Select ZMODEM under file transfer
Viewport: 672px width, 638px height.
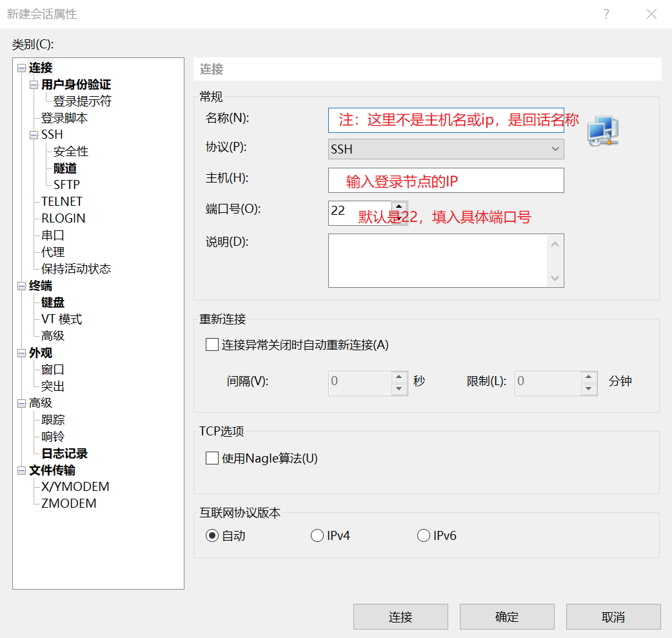point(68,503)
